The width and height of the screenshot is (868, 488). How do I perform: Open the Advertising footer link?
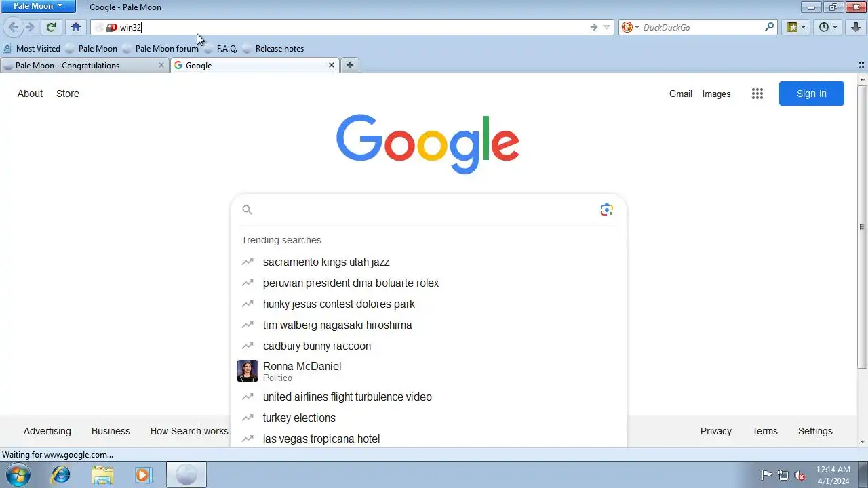(47, 431)
